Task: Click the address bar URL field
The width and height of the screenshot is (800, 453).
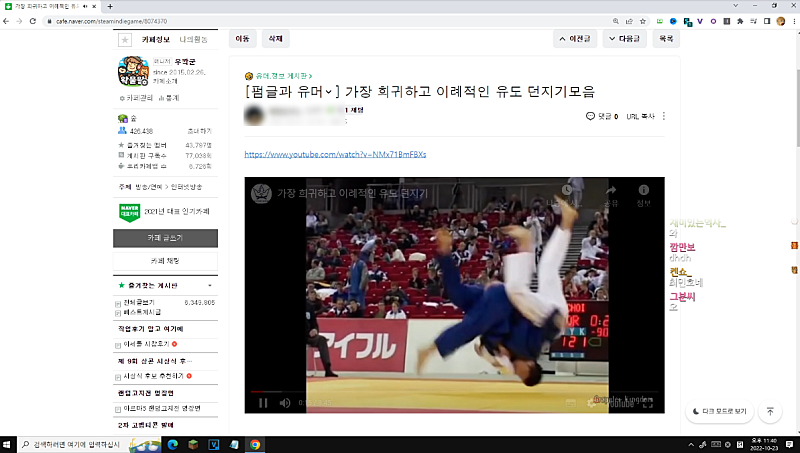Action: coord(327,21)
